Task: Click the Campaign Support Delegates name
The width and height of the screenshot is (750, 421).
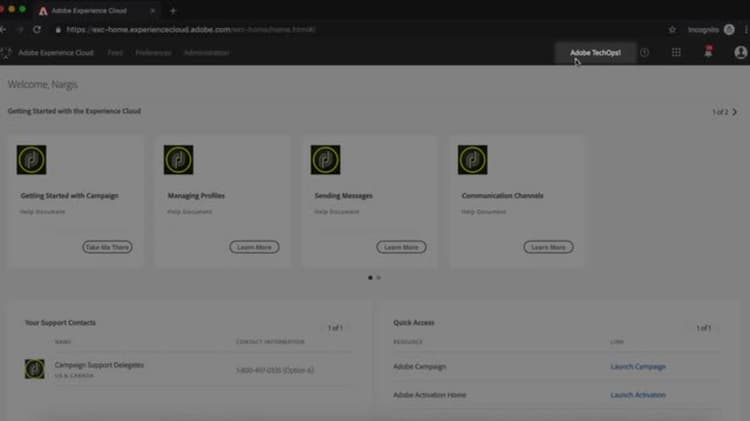Action: tap(99, 365)
